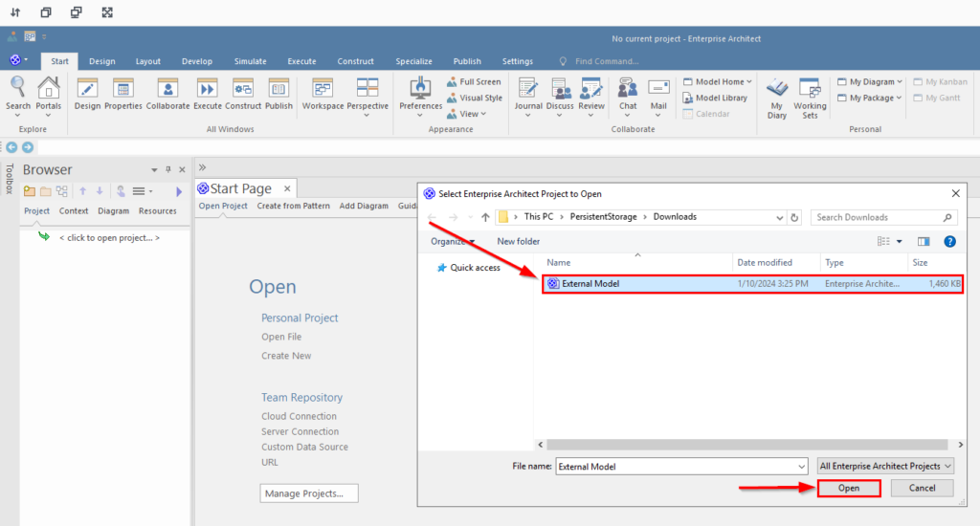The height and width of the screenshot is (526, 980).
Task: Click the Cloud Connection link
Action: (x=299, y=416)
